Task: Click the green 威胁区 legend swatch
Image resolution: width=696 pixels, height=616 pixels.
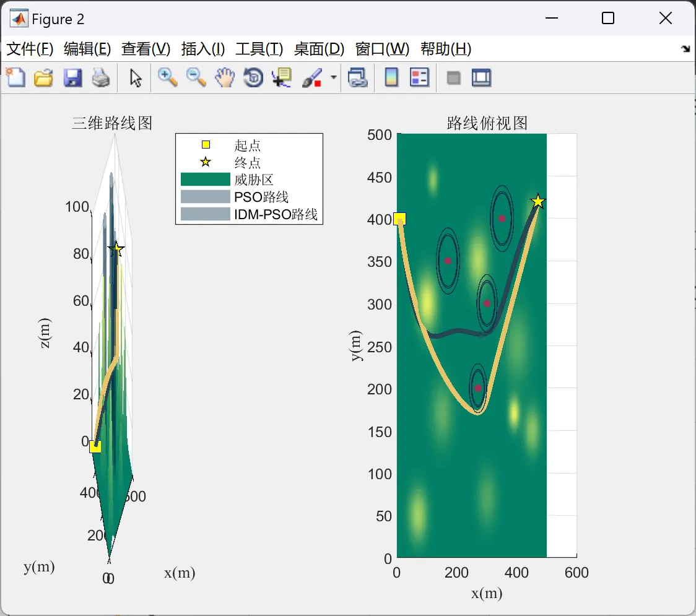Action: pyautogui.click(x=206, y=180)
